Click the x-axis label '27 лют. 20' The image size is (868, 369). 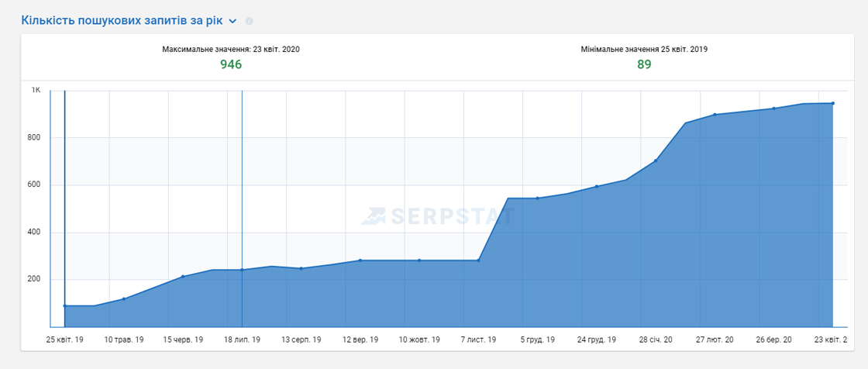pos(715,340)
